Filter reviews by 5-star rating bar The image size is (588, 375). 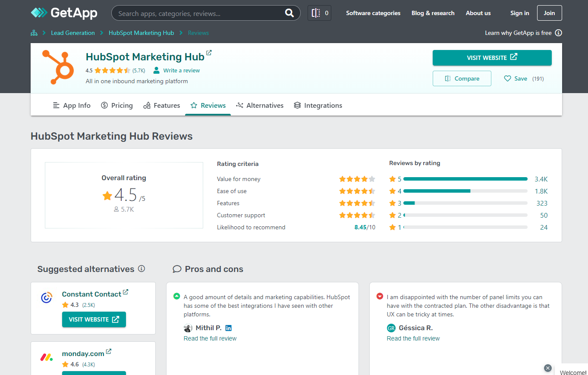tap(465, 179)
